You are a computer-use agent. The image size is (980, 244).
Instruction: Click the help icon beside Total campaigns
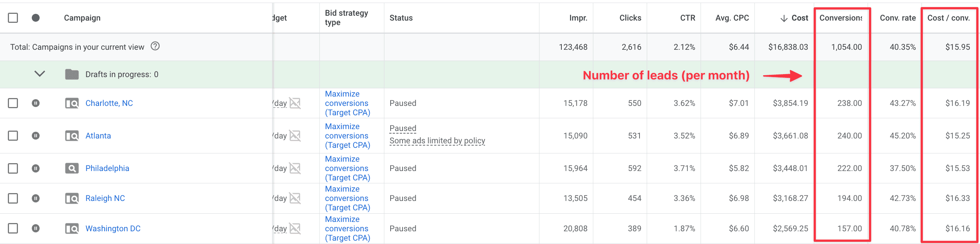[x=155, y=46]
